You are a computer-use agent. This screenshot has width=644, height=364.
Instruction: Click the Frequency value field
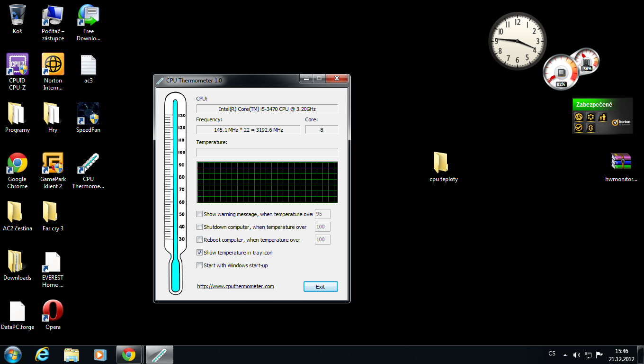click(248, 129)
